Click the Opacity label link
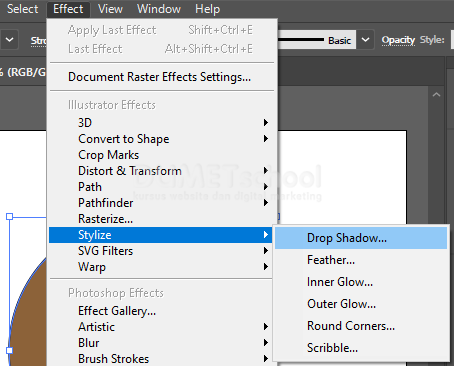 coord(398,40)
